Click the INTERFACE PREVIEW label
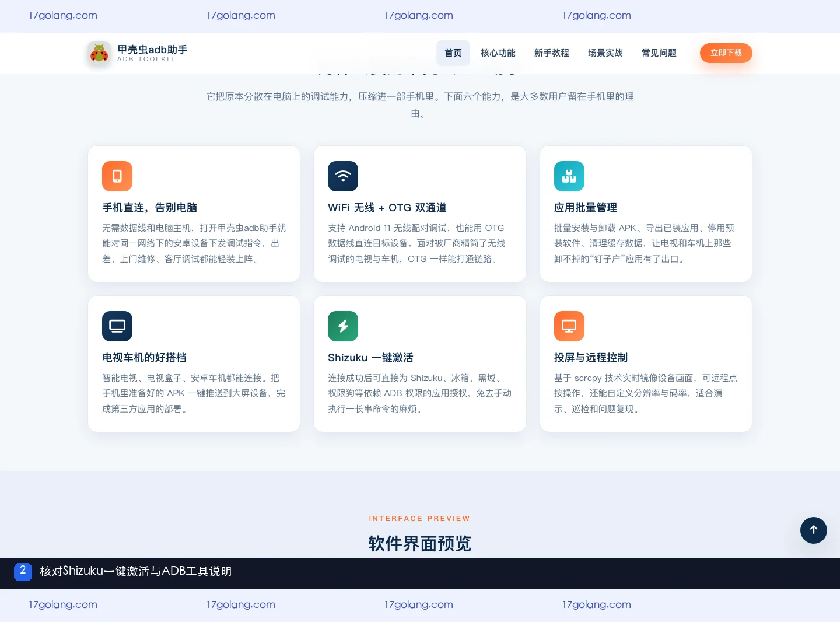The height and width of the screenshot is (622, 840). point(419,519)
